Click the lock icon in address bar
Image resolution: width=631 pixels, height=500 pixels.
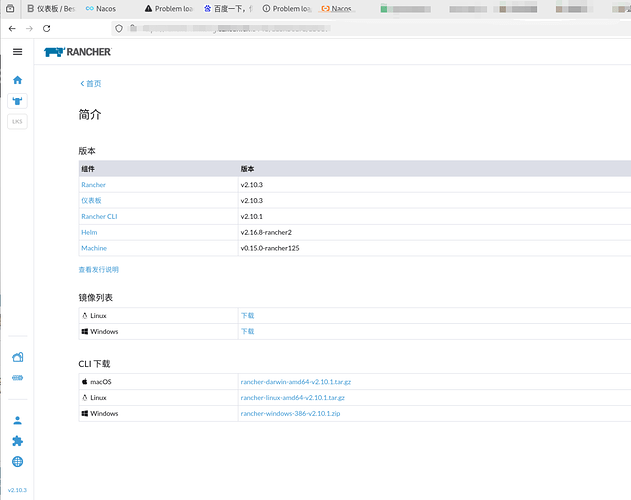click(x=133, y=28)
